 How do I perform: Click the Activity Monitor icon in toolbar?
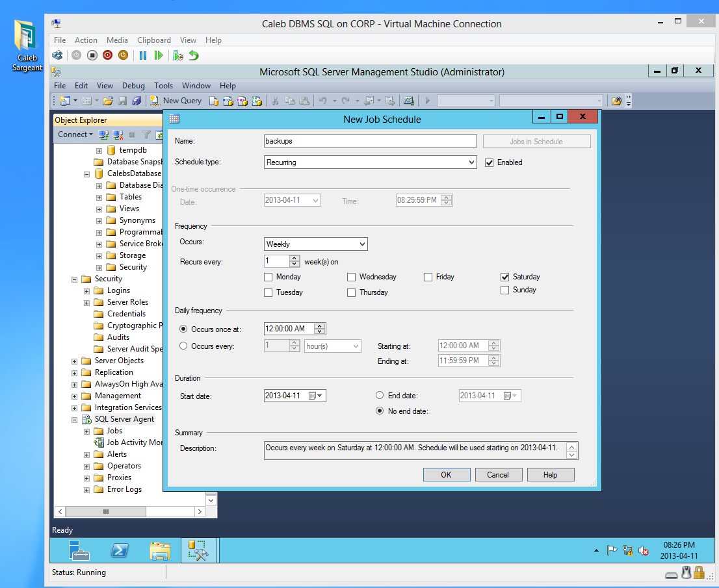[408, 101]
